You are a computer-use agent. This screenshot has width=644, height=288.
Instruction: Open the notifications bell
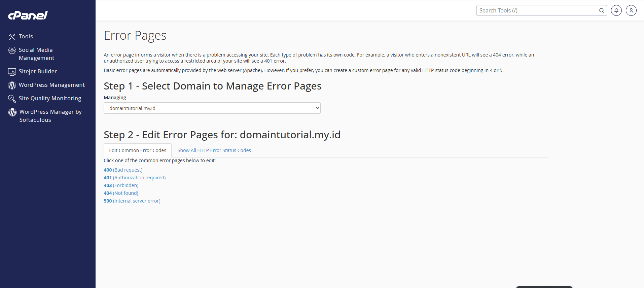pos(616,10)
